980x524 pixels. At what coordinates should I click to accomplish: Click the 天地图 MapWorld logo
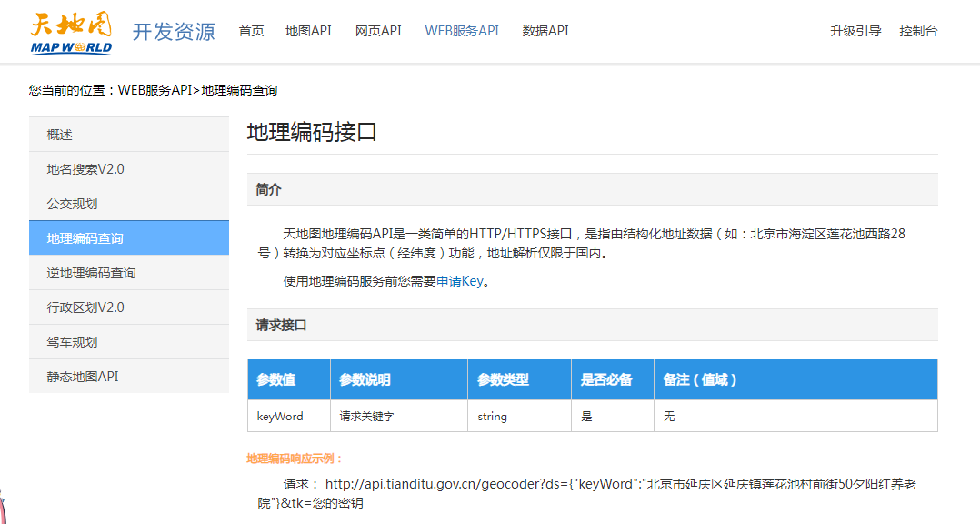pyautogui.click(x=71, y=33)
